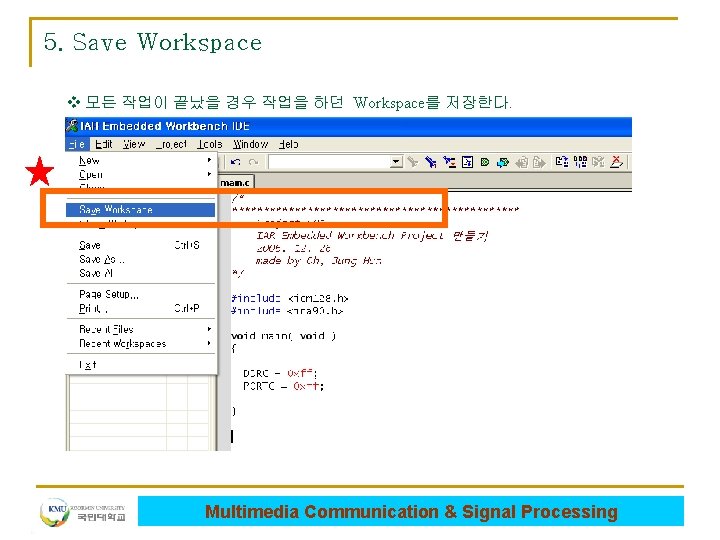Click the Undo arrow icon in toolbar
Viewport: 720px width, 540px height.
tap(236, 162)
